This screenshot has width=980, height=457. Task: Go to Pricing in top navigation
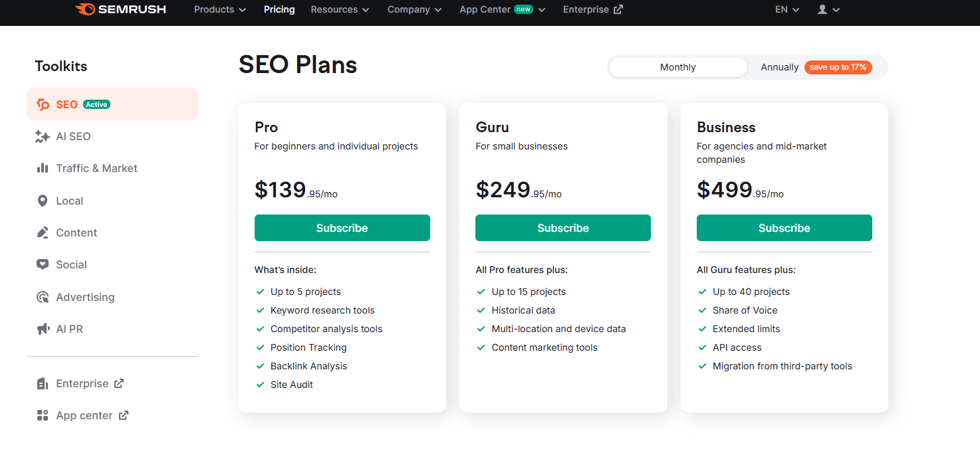point(279,9)
